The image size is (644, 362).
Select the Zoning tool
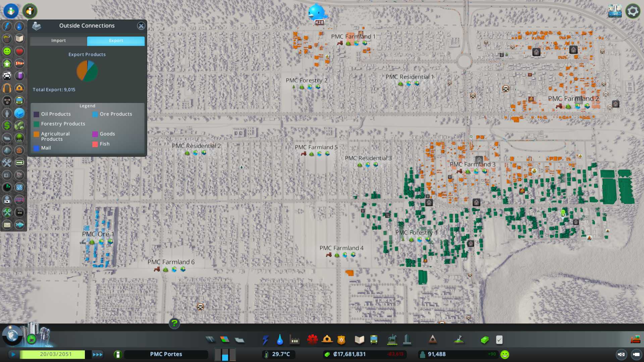(225, 340)
